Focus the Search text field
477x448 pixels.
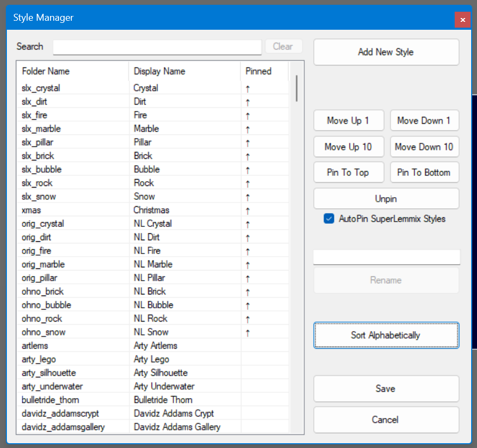click(157, 47)
